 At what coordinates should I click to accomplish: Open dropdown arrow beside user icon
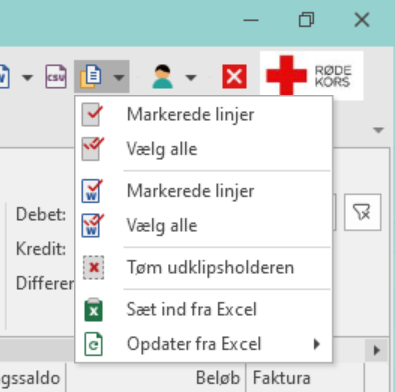(191, 78)
